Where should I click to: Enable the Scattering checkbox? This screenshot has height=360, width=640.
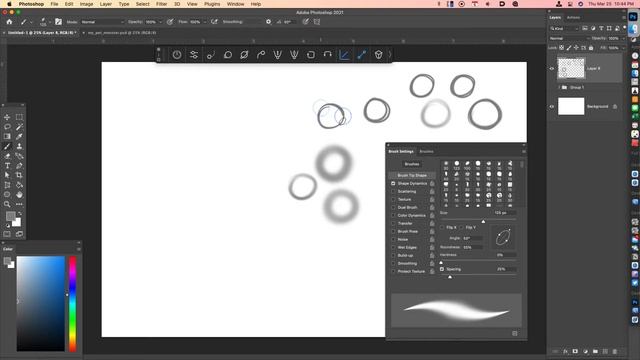point(393,191)
